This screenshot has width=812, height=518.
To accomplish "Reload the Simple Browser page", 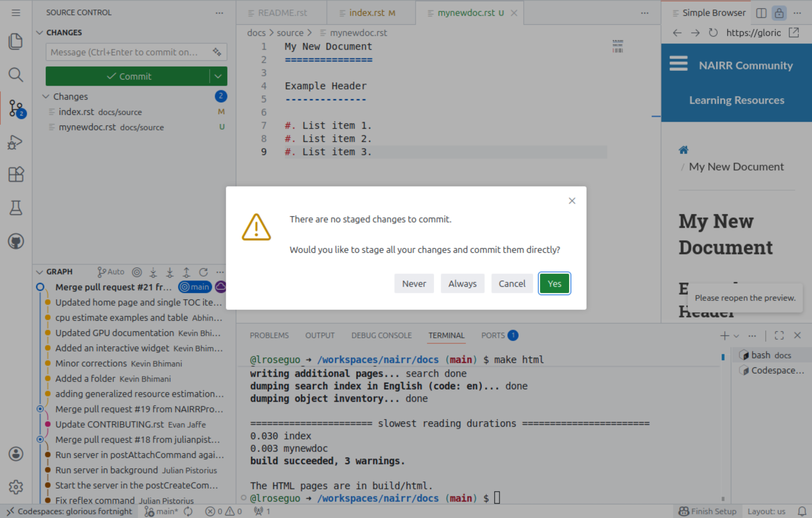I will pyautogui.click(x=713, y=33).
